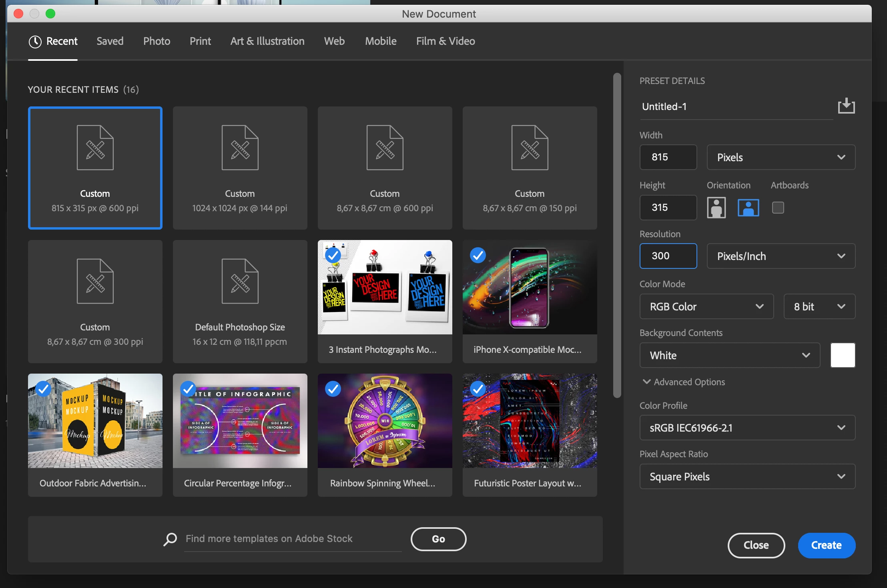Toggle checkmark on Rainbow Spinning Wheel template
887x588 pixels.
[333, 389]
